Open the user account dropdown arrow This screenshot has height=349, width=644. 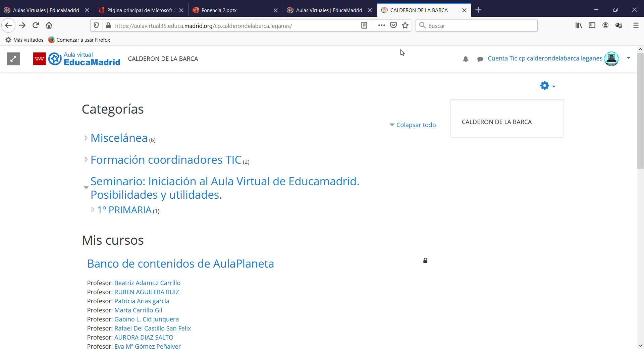pyautogui.click(x=629, y=58)
